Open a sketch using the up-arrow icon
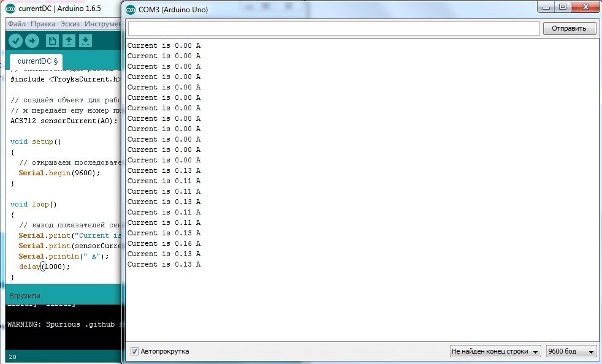602x364 pixels. point(69,40)
